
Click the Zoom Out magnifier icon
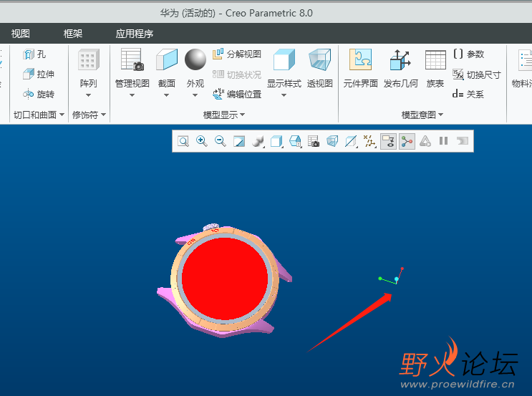click(221, 141)
